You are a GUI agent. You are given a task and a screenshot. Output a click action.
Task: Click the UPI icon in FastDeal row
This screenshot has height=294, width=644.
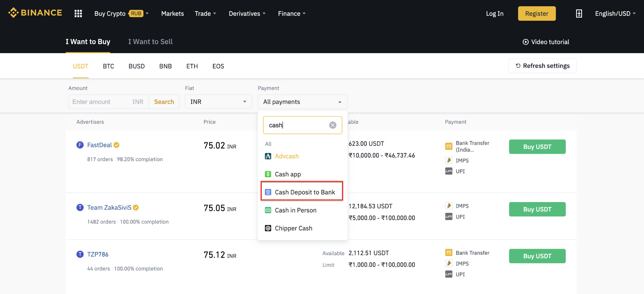pyautogui.click(x=449, y=171)
